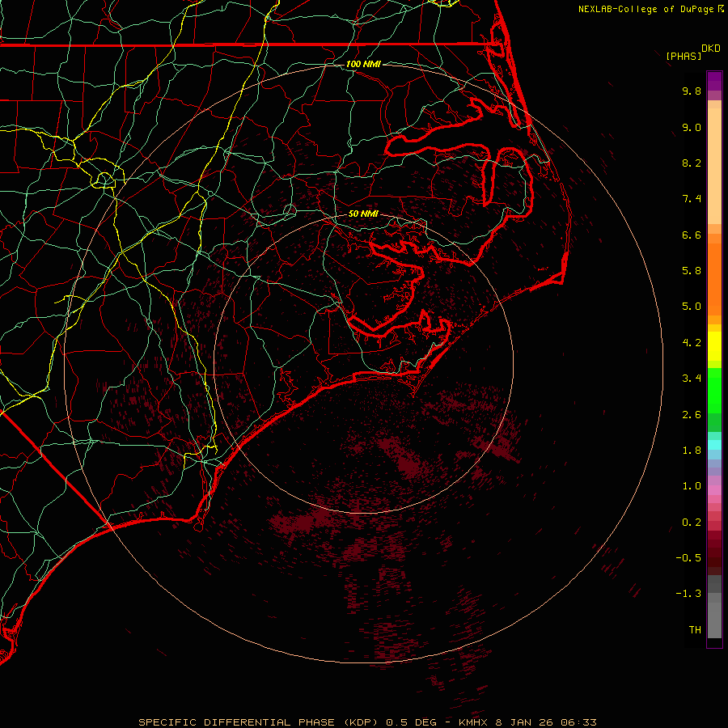Click the pink band near the 1.0 label
Image resolution: width=728 pixels, height=728 pixels.
pyautogui.click(x=714, y=489)
